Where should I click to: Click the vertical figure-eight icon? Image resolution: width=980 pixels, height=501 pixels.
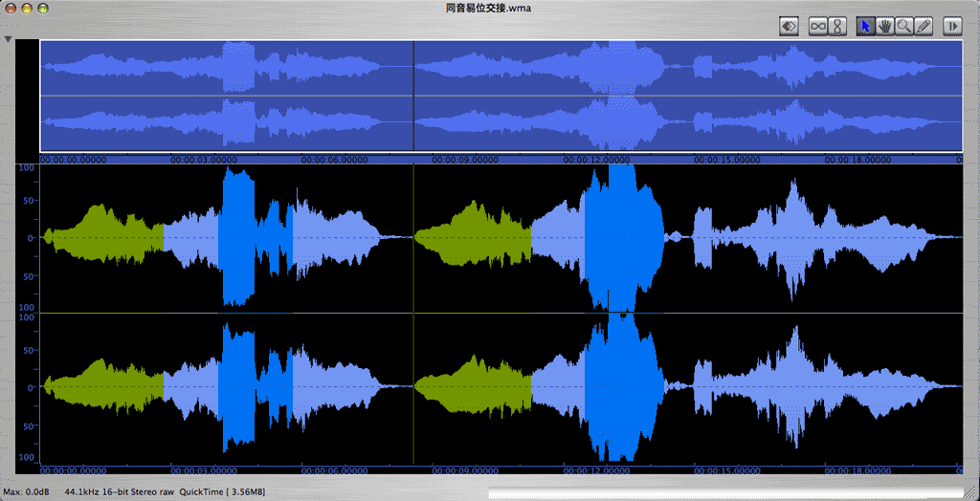pos(836,27)
